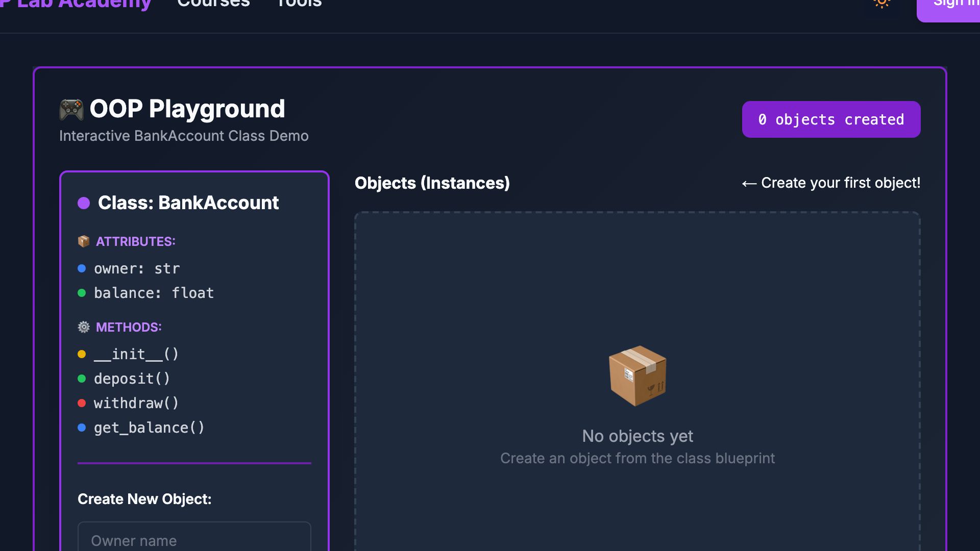This screenshot has height=551, width=980.
Task: Select the __init__() method
Action: [136, 354]
